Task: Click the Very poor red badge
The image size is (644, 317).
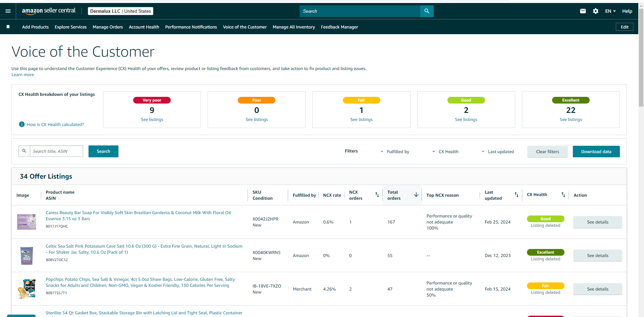Action: tap(152, 100)
